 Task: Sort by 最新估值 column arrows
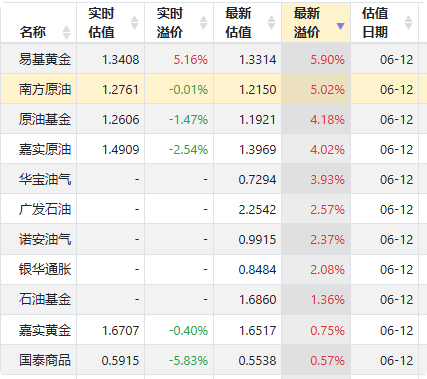tap(272, 23)
